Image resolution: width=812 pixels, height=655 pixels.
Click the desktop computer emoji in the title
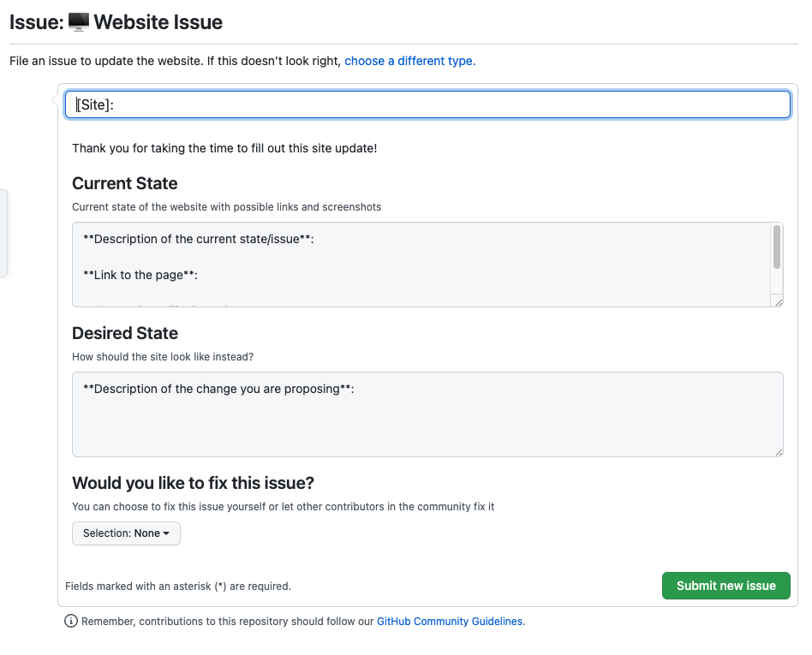pyautogui.click(x=78, y=22)
